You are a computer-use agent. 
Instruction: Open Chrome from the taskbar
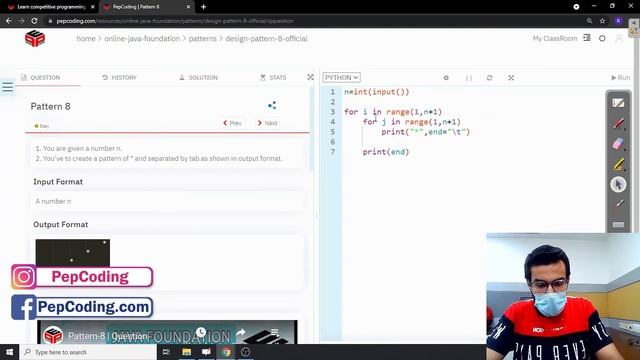226,352
